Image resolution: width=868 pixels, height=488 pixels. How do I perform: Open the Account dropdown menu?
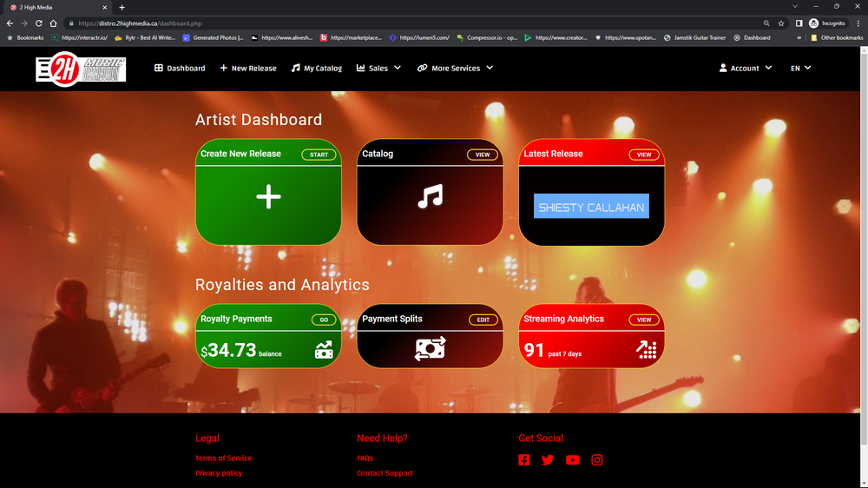(745, 68)
